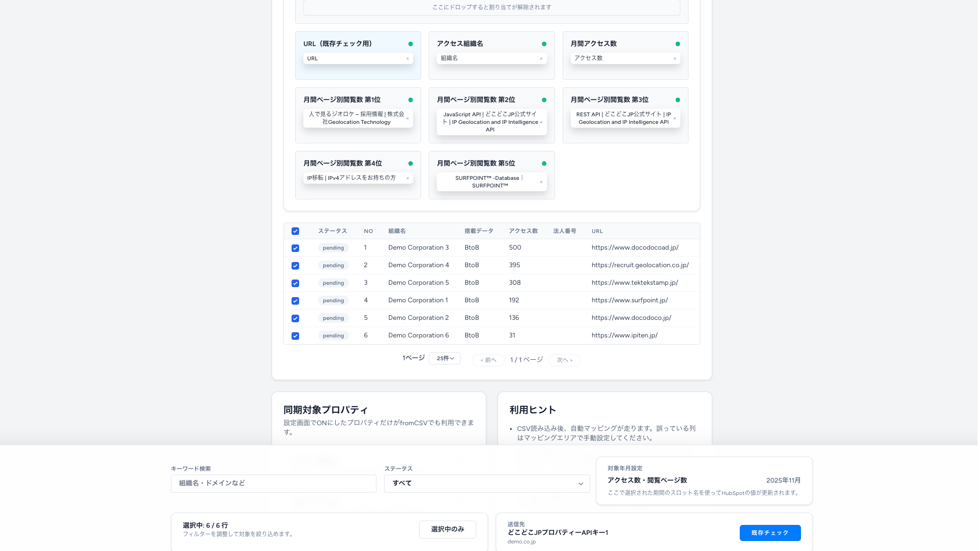Click green status dot on 第1位 card
Image resolution: width=980 pixels, height=551 pixels.
411,100
